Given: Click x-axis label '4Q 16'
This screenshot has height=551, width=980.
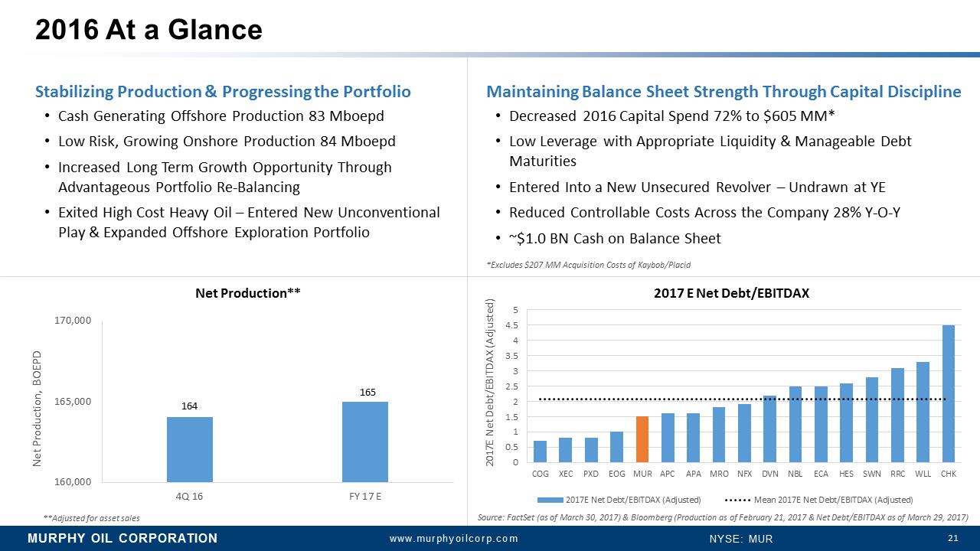Looking at the screenshot, I should tap(190, 496).
